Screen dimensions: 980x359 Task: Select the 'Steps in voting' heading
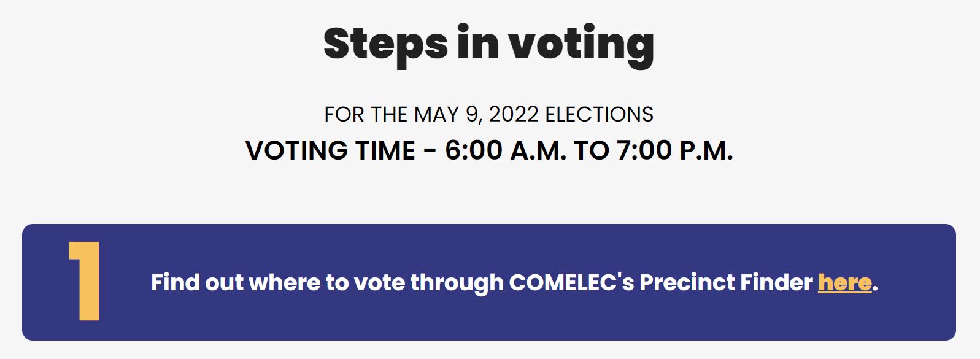(489, 44)
